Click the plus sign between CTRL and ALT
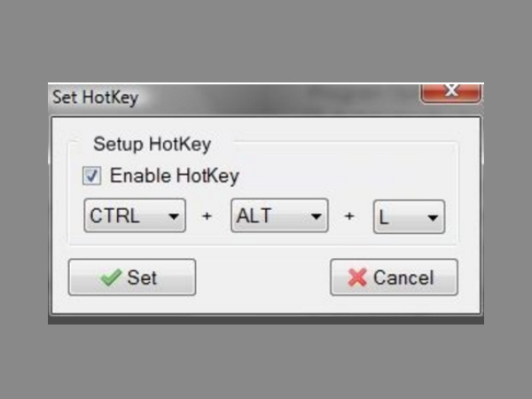Screen dimensions: 532x399 (x=207, y=217)
